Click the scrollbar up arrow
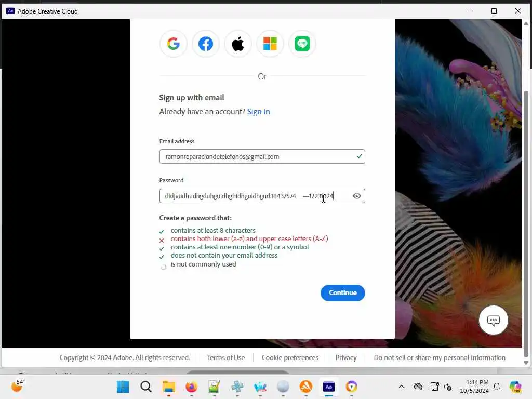This screenshot has width=532, height=399. click(x=526, y=24)
